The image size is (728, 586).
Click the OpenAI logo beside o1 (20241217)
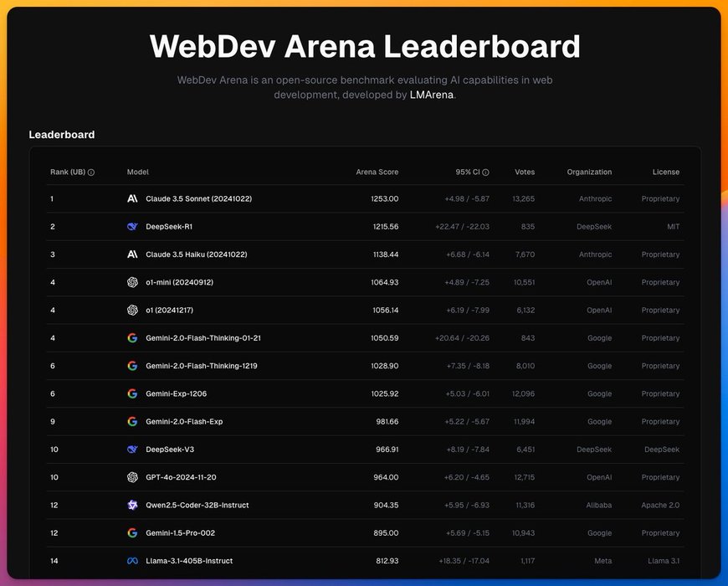(132, 311)
